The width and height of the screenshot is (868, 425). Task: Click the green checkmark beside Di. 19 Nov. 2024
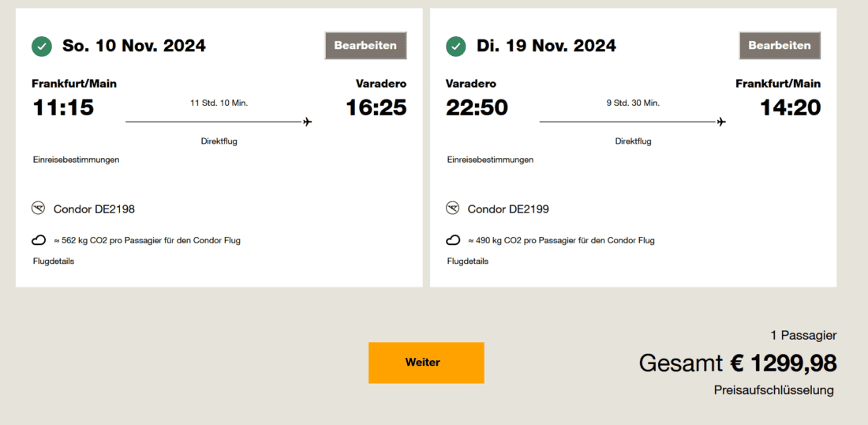(456, 46)
